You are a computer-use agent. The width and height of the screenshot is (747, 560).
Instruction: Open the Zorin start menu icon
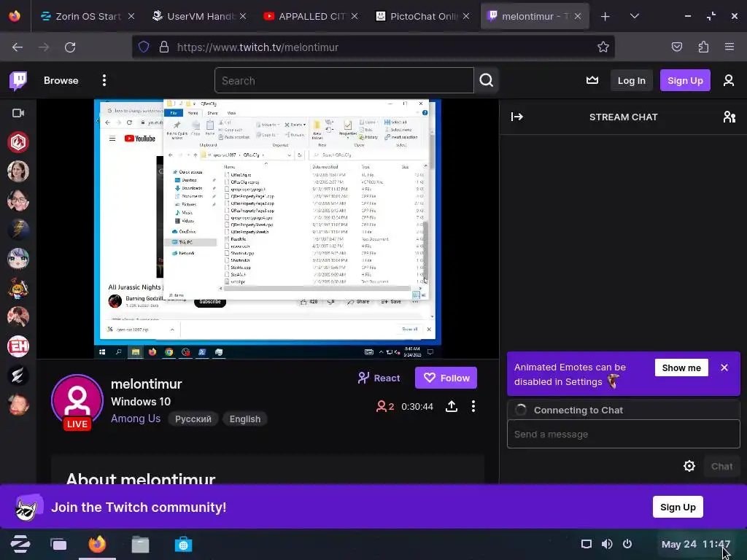pyautogui.click(x=20, y=544)
